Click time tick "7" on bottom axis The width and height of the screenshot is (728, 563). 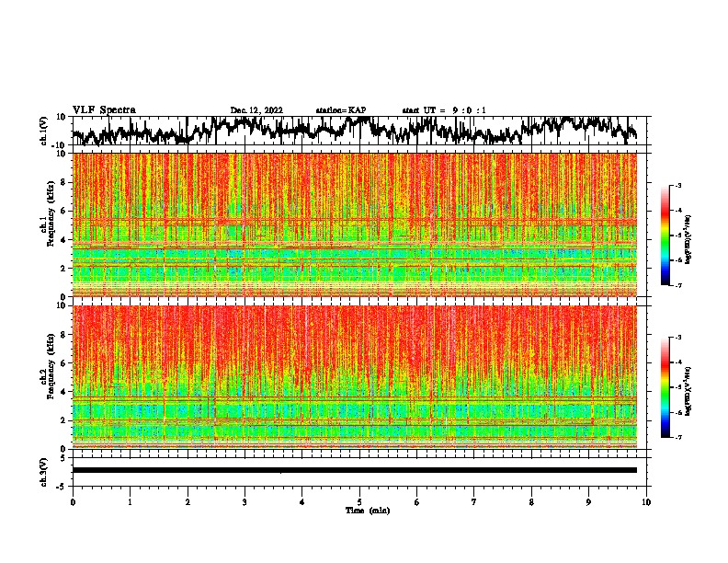(474, 502)
